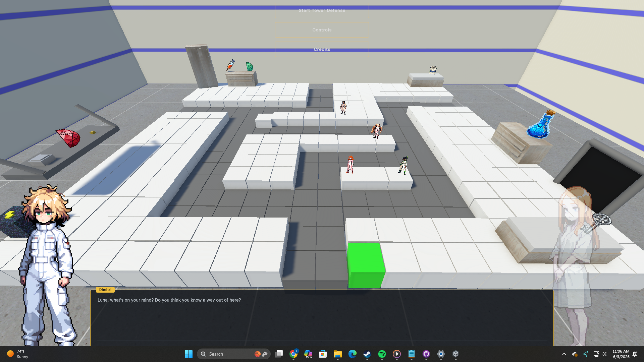
Task: Switch to Unity app on taskbar
Action: tap(456, 354)
